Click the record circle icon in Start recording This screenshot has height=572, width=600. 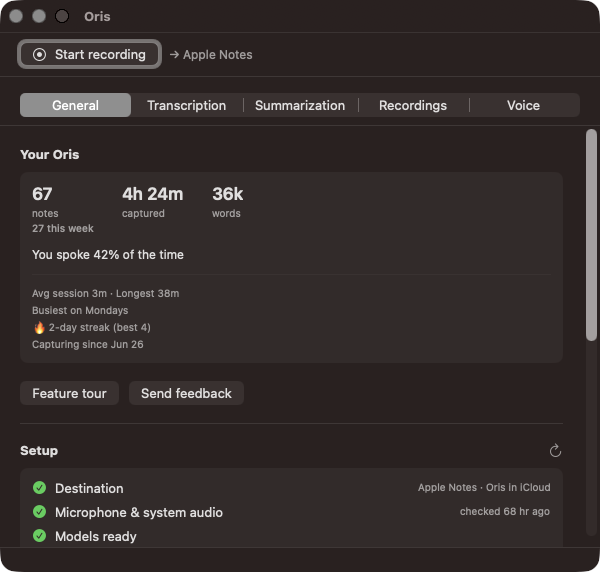point(39,55)
